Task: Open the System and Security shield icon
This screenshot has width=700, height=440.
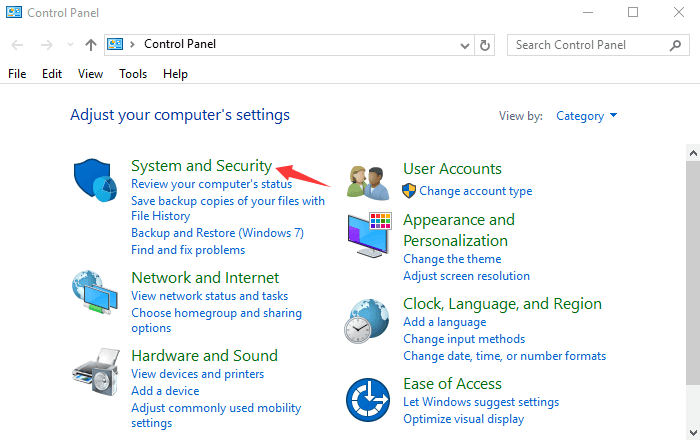Action: point(95,180)
